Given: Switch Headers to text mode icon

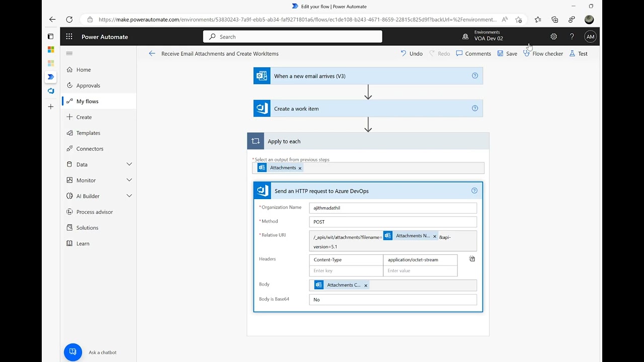Looking at the screenshot, I should [472, 259].
